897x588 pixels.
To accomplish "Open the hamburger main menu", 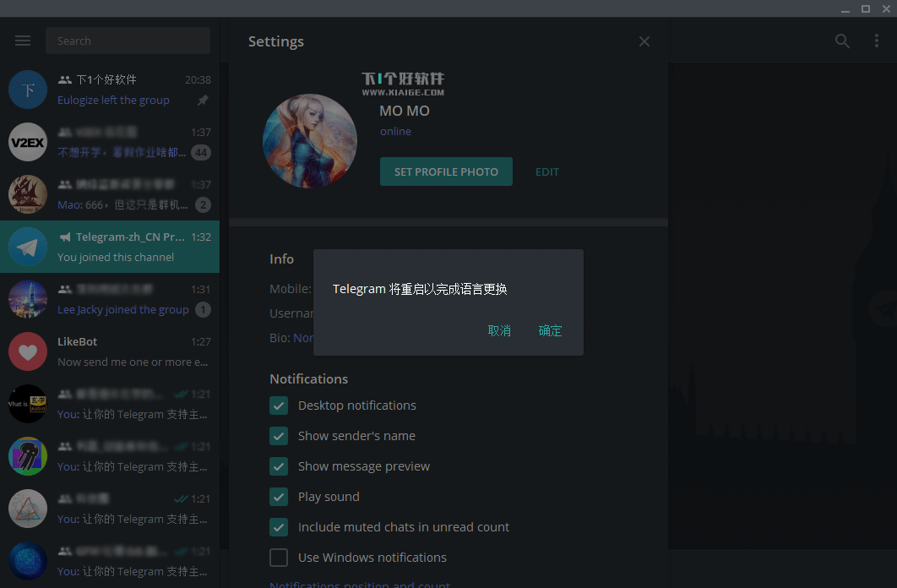I will click(23, 41).
